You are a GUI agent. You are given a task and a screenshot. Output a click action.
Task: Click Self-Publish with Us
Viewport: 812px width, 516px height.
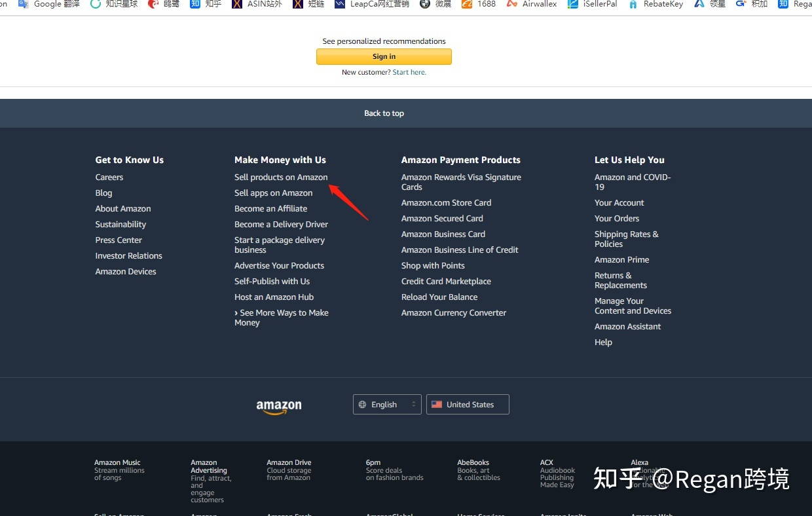click(x=272, y=282)
